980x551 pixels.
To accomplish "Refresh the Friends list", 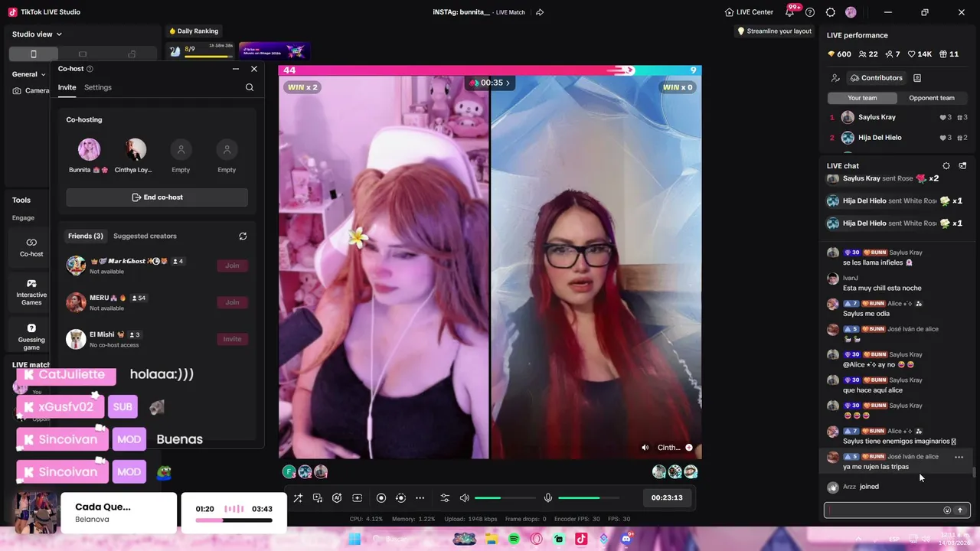I will click(x=243, y=236).
